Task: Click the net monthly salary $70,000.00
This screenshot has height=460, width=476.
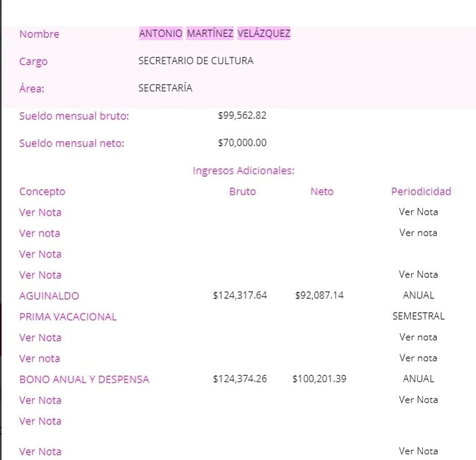Action: (x=242, y=143)
